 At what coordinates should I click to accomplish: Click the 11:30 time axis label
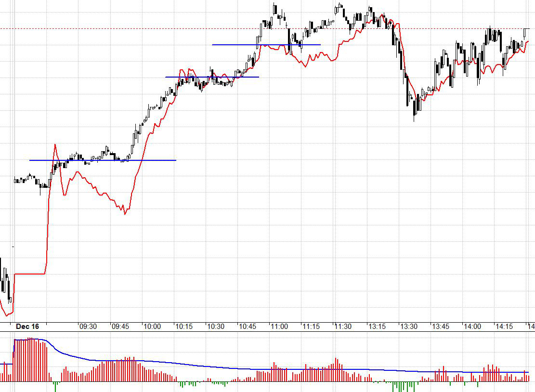pos(343,327)
